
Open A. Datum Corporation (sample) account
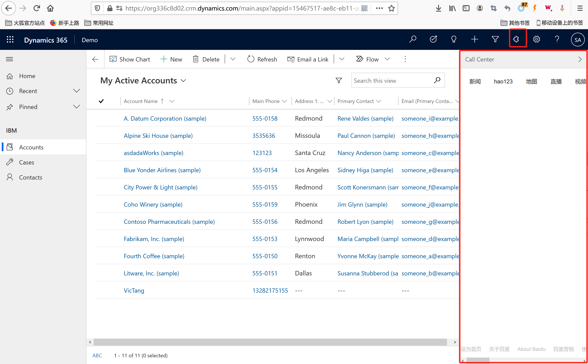[165, 118]
